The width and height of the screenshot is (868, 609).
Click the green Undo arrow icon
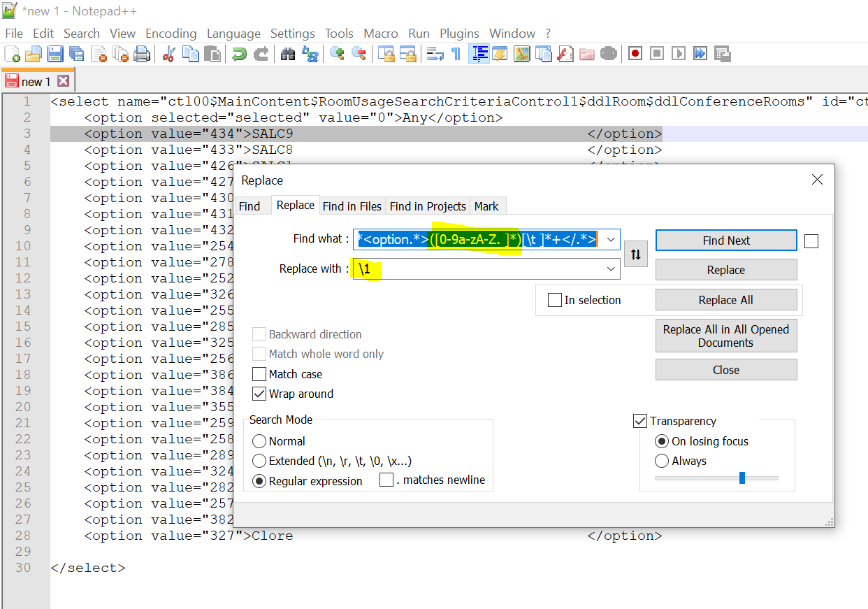point(240,54)
